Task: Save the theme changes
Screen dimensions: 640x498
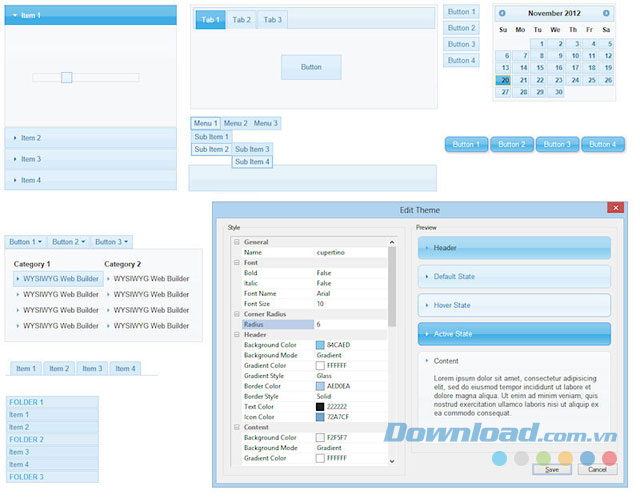Action: pyautogui.click(x=552, y=469)
